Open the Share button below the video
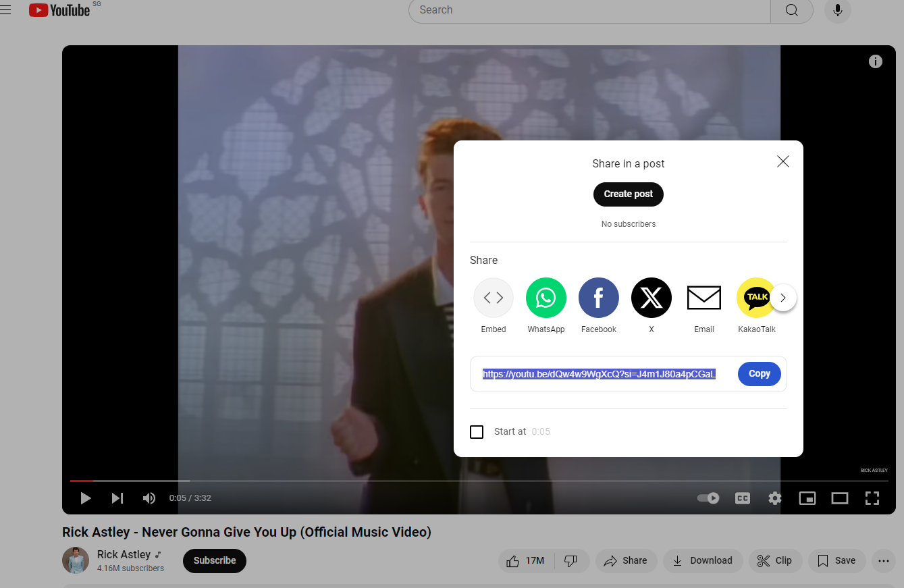Image resolution: width=904 pixels, height=588 pixels. tap(626, 561)
